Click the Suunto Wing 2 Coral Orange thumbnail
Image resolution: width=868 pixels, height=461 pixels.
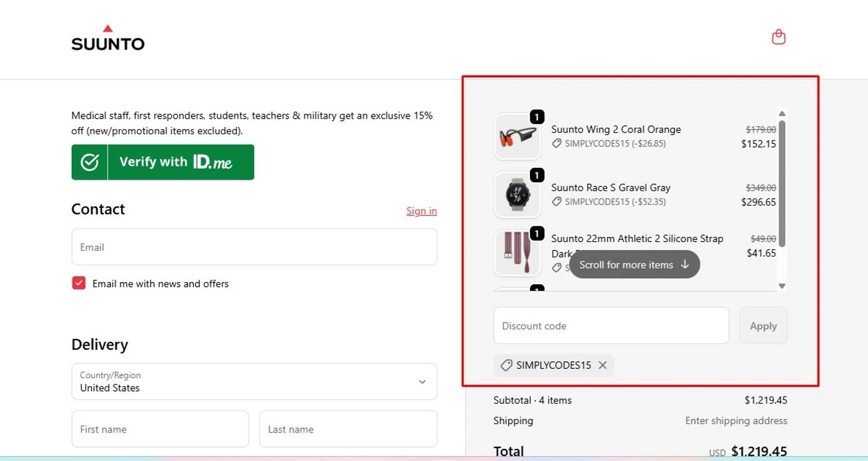pyautogui.click(x=517, y=137)
